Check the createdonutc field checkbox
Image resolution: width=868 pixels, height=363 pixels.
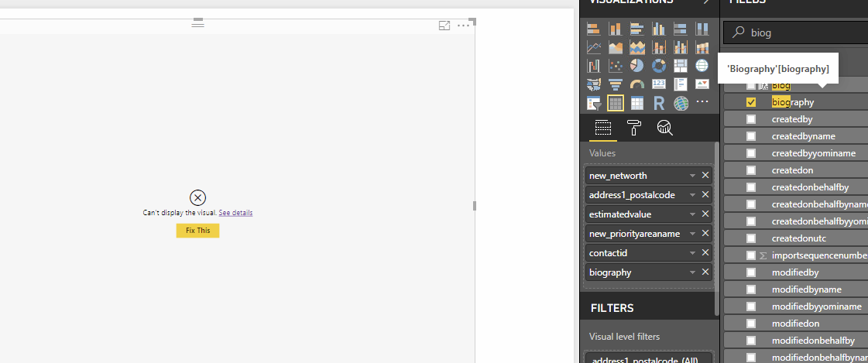coord(751,238)
